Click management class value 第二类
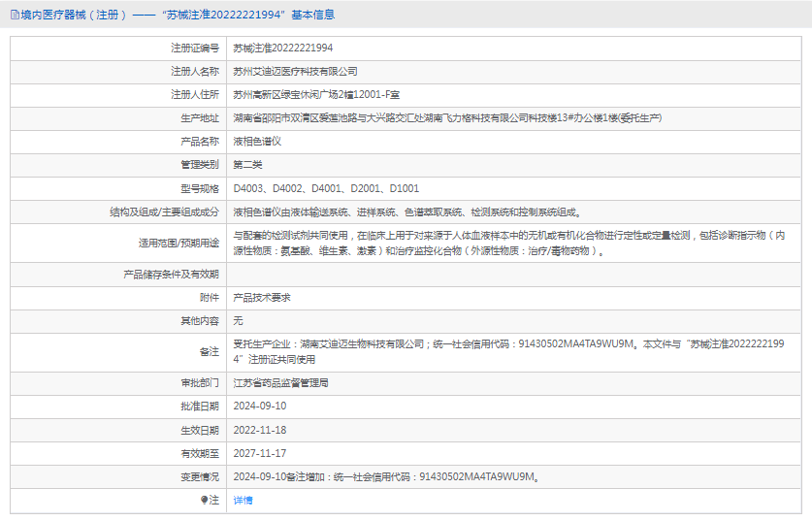Viewport: 812px width, 521px height. (x=247, y=165)
